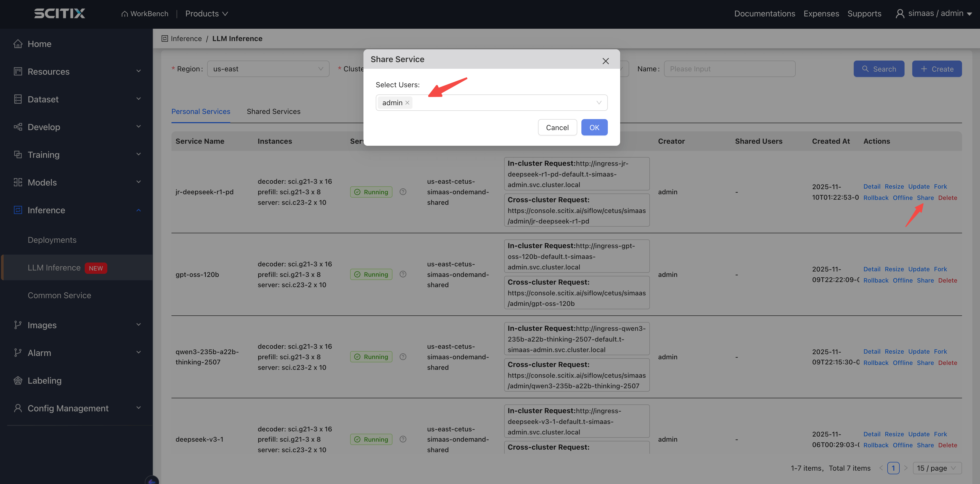Open the Select Users dropdown
The image size is (980, 484).
pyautogui.click(x=492, y=103)
